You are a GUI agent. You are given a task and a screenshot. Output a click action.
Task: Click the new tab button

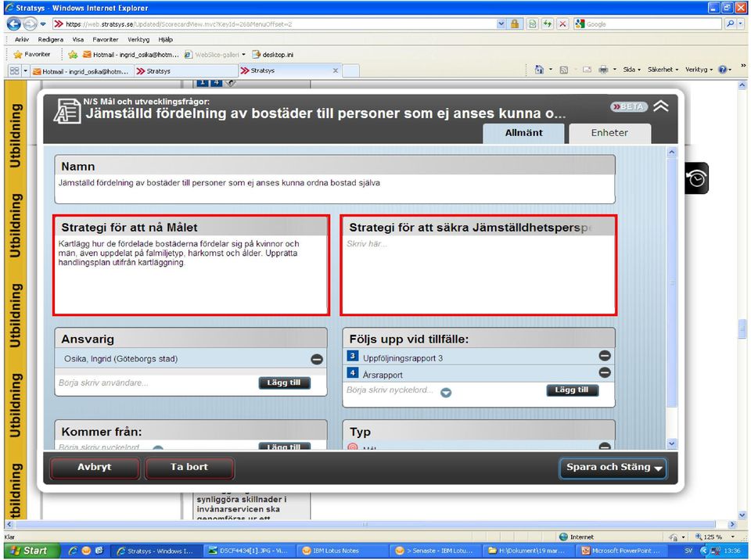click(350, 71)
